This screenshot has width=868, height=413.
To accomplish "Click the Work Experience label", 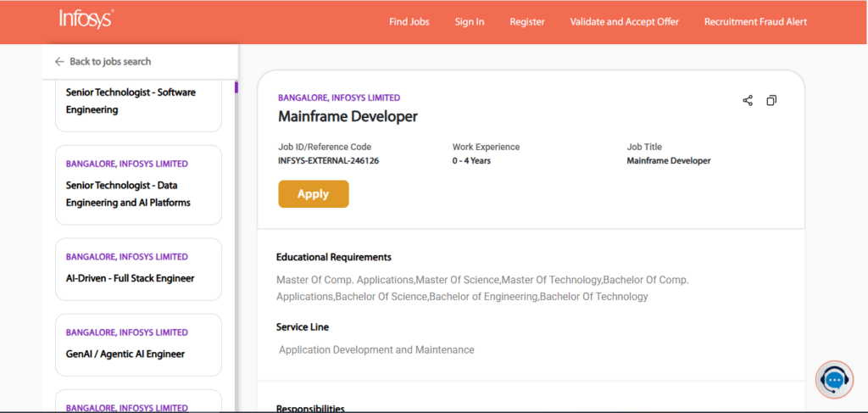I will pyautogui.click(x=486, y=148).
